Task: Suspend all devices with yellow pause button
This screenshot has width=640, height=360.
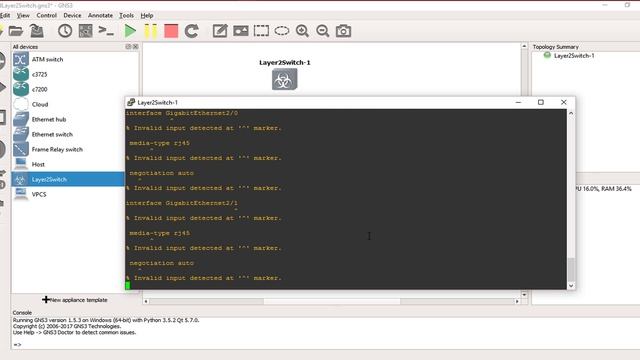Action: [151, 31]
